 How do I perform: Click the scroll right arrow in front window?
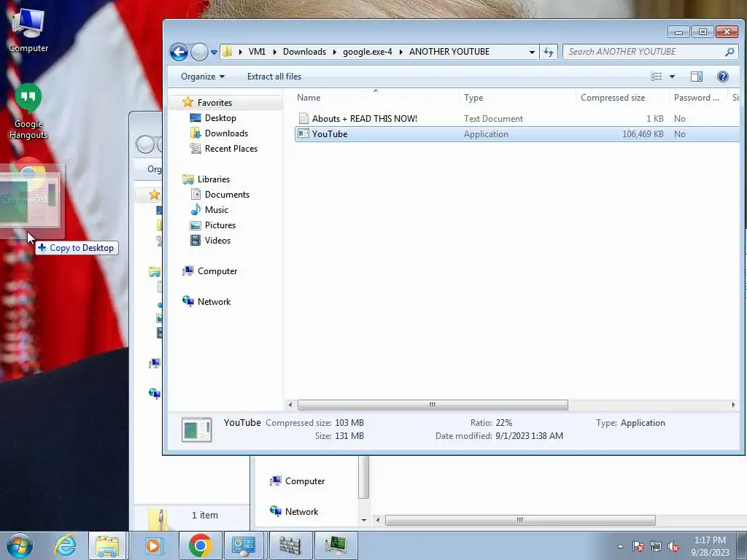(733, 405)
